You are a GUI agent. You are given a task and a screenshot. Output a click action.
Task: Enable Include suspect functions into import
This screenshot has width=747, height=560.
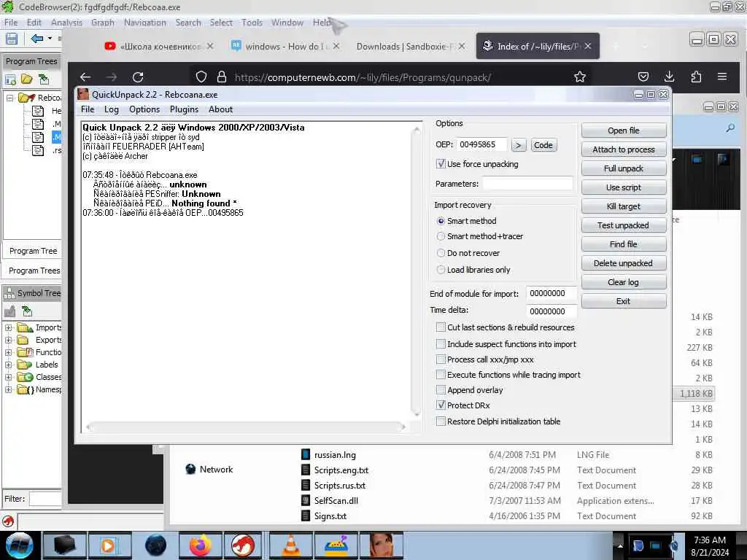[x=441, y=344]
